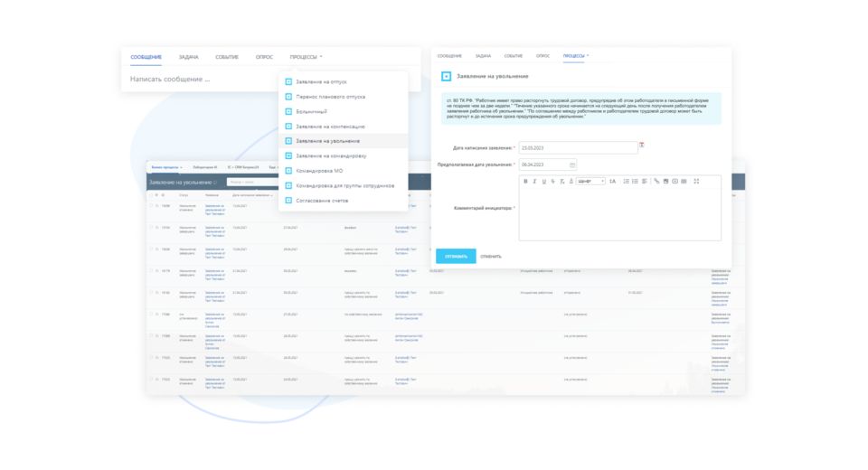The width and height of the screenshot is (868, 470).
Task: Tick checkbox for row ID 15696
Action: pos(151,205)
